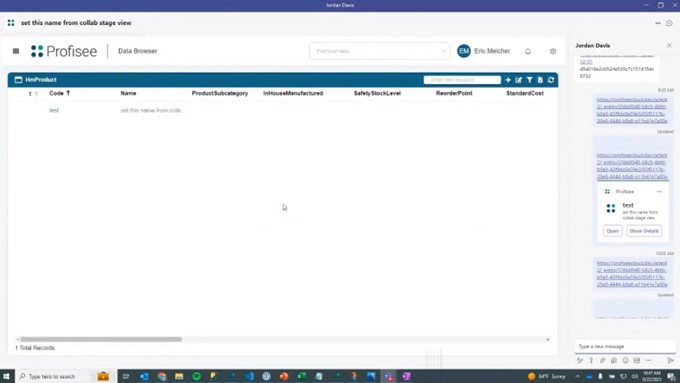680x383 pixels.
Task: Click the emoji icon in chat compose bar
Action: coord(625,360)
